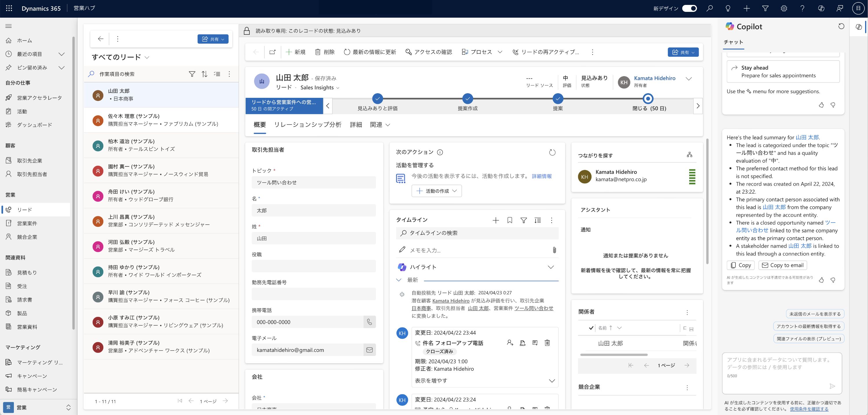This screenshot has width=868, height=415.
Task: Open the 詳細情報 link in next action
Action: pos(542,176)
